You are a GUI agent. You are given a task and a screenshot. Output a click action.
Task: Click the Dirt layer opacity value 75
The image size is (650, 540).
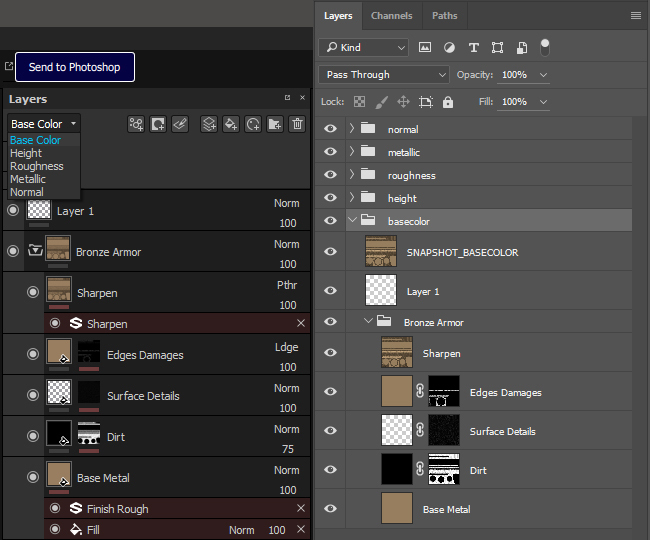(x=288, y=449)
